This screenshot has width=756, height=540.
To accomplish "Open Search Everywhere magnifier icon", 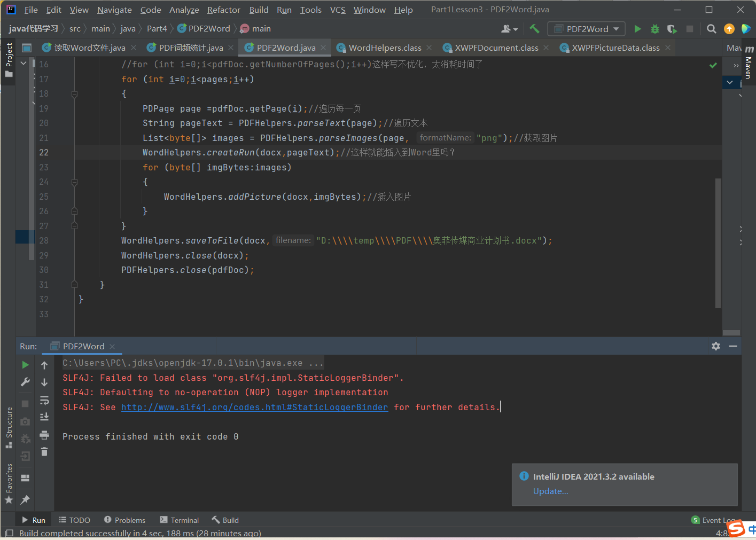I will (x=712, y=29).
